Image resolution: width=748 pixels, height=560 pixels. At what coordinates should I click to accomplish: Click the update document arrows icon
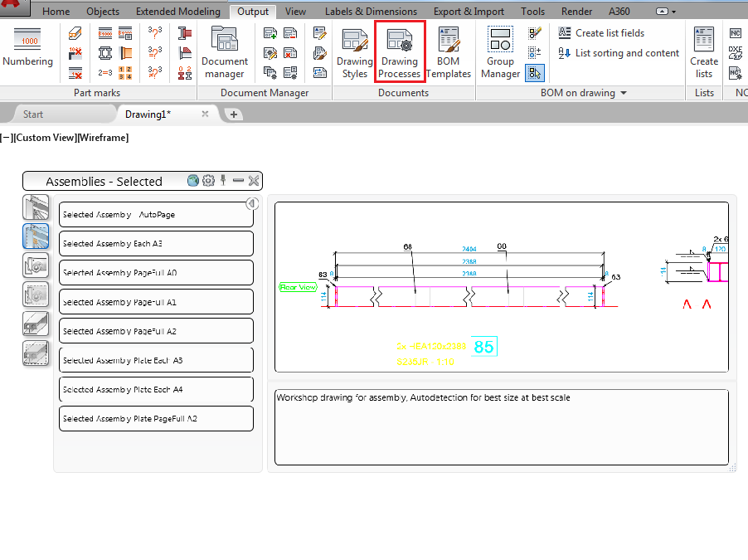pyautogui.click(x=319, y=73)
